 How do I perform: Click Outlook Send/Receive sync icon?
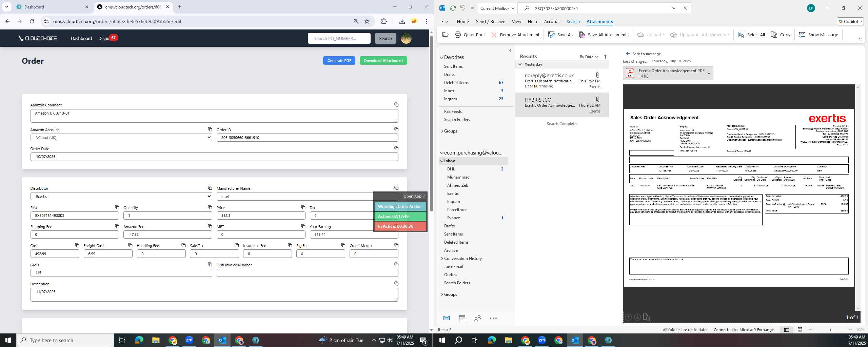453,8
